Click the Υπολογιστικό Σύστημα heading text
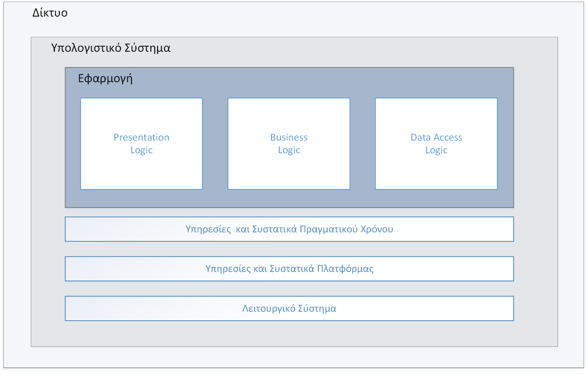The image size is (588, 374). click(111, 48)
